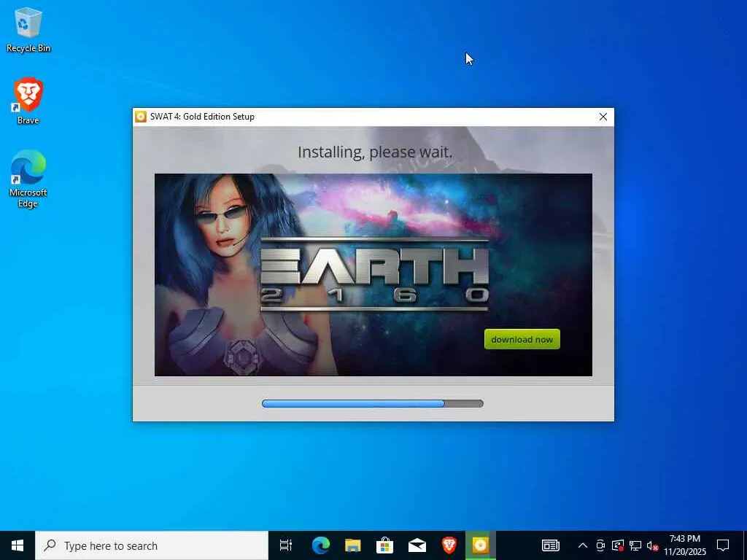Open the Windows Start menu

click(x=18, y=545)
